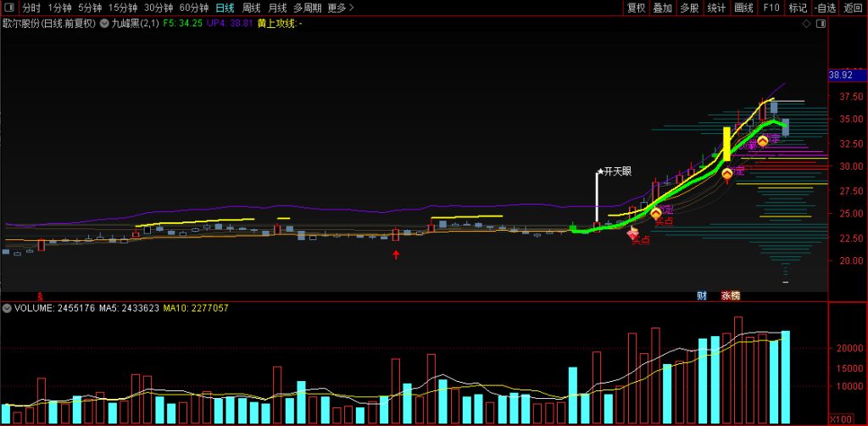868x426 pixels.
Task: Click the 财 financial marker on the timeline
Action: (702, 295)
